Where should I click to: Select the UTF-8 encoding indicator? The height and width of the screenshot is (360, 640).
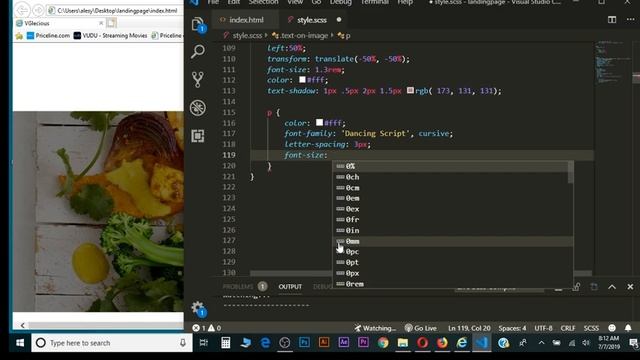(543, 328)
